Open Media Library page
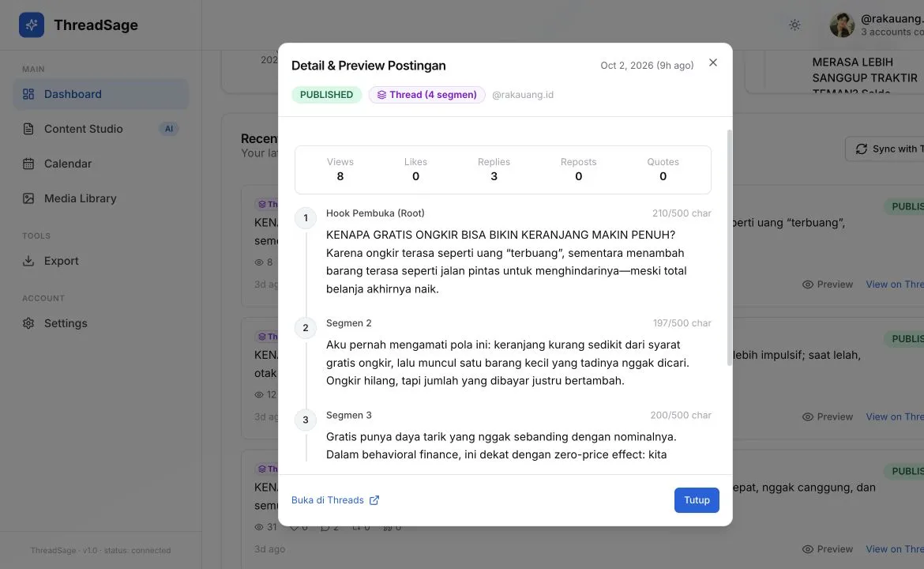The width and height of the screenshot is (924, 569). (x=101, y=198)
